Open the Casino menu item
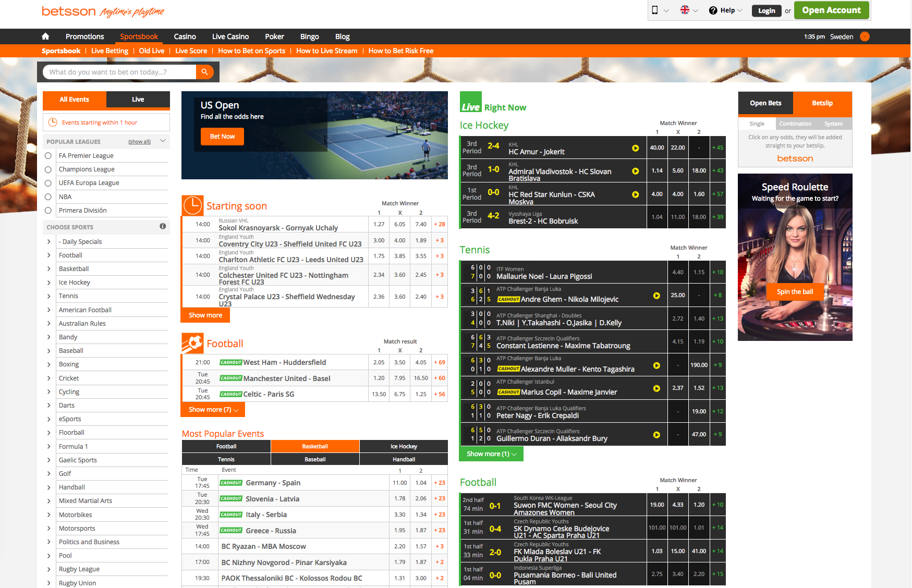The height and width of the screenshot is (588, 912). point(185,36)
